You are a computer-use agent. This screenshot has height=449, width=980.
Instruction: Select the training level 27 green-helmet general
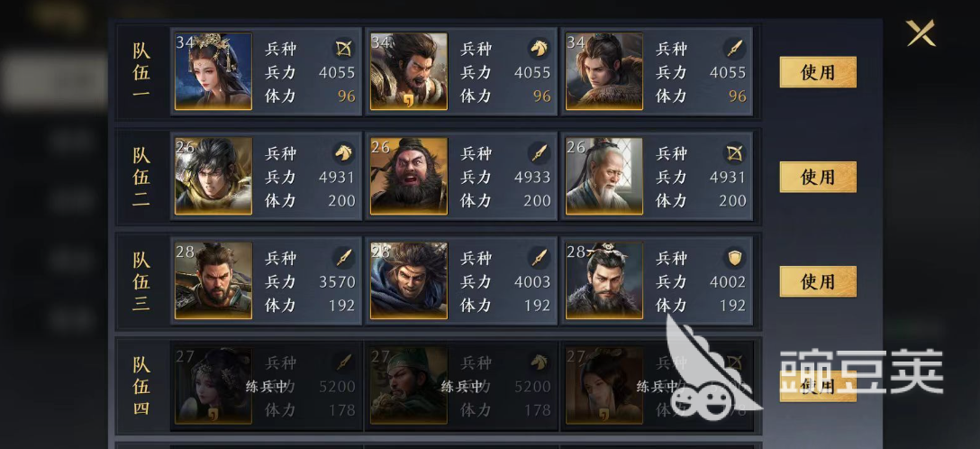pyautogui.click(x=408, y=385)
